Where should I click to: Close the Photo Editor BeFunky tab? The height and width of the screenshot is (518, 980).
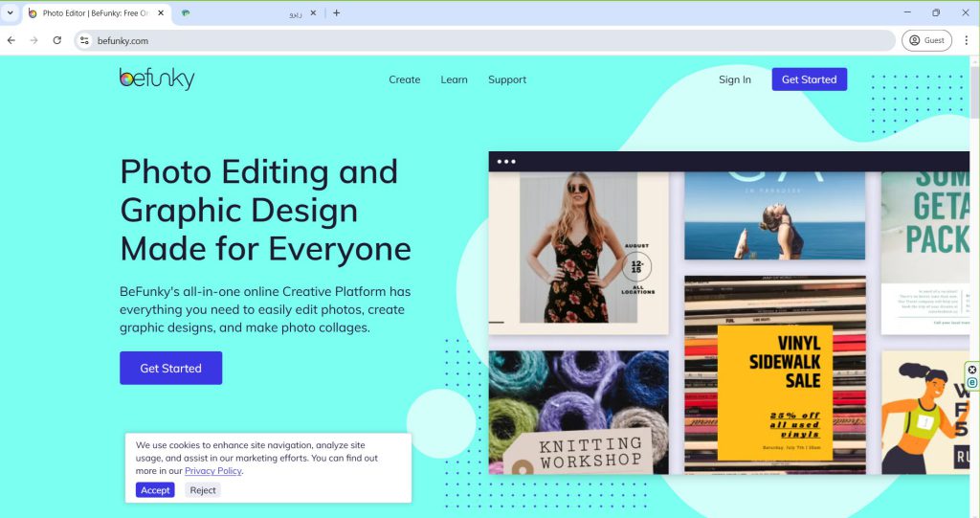coord(161,12)
